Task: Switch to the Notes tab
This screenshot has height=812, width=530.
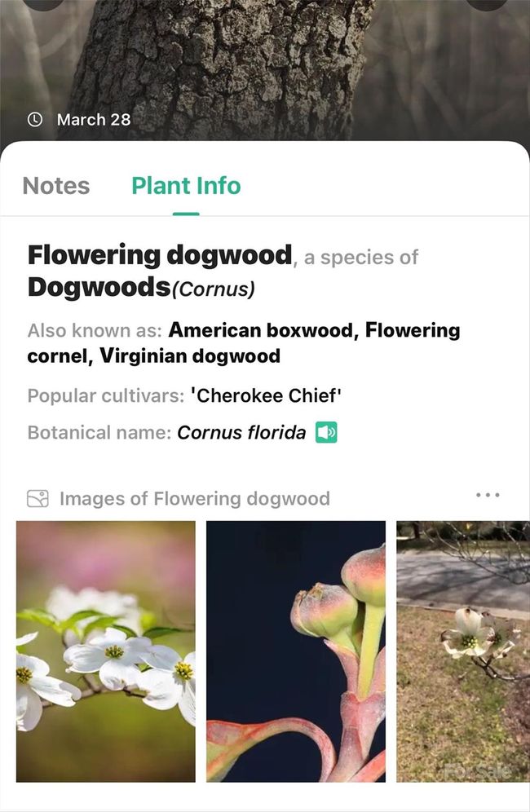Action: pyautogui.click(x=56, y=186)
